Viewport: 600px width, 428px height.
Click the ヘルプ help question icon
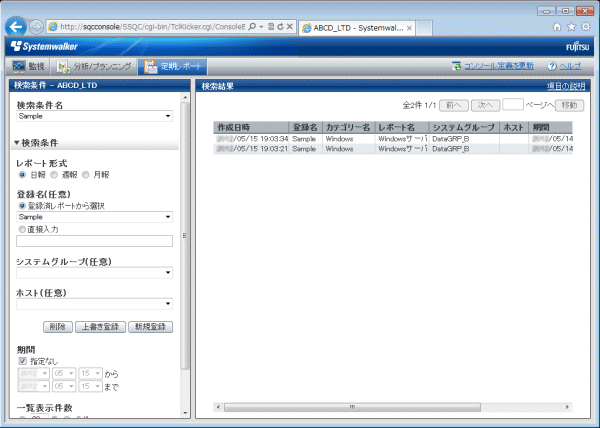[x=552, y=67]
